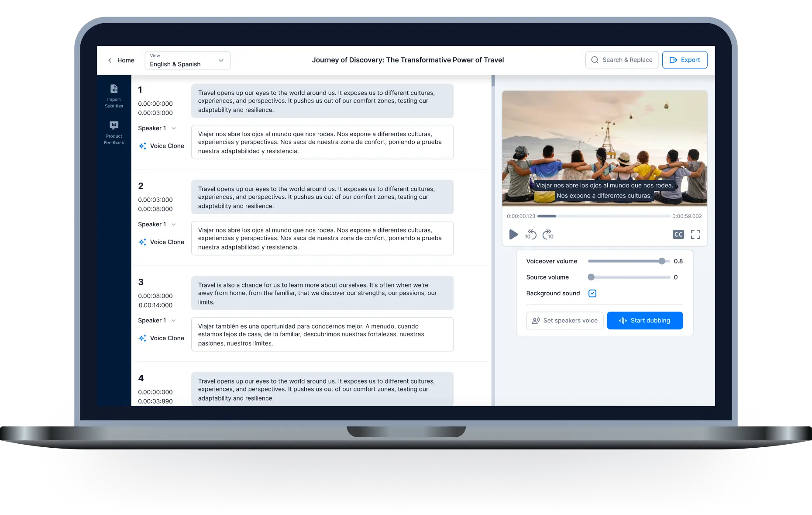Edit Spanish translation text of segment 2
812x515 pixels.
pos(322,238)
